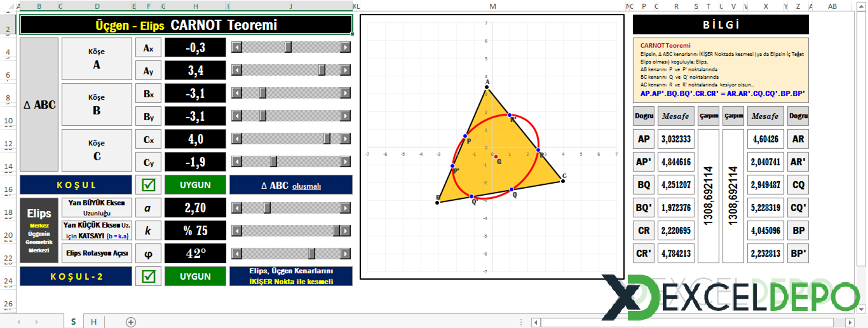Decrease rotation angle φ with left arrow
The image size is (868, 328).
236,254
